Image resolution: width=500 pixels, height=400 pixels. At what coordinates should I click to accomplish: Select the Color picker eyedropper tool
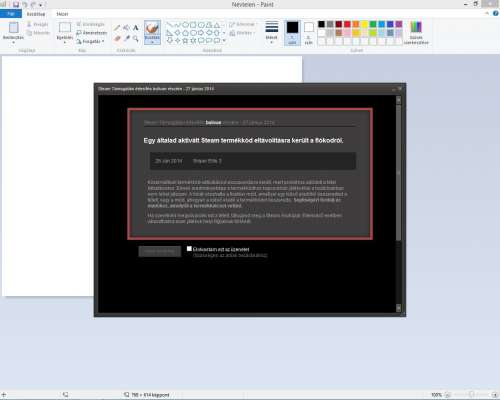coord(126,39)
